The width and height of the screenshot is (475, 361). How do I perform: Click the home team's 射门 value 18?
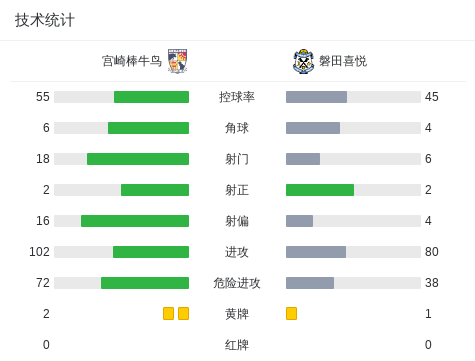pos(43,159)
